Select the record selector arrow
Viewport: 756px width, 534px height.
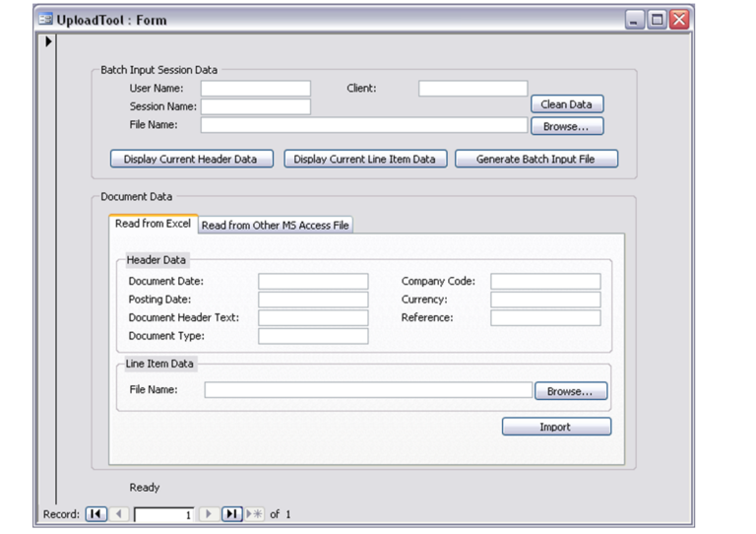click(48, 41)
